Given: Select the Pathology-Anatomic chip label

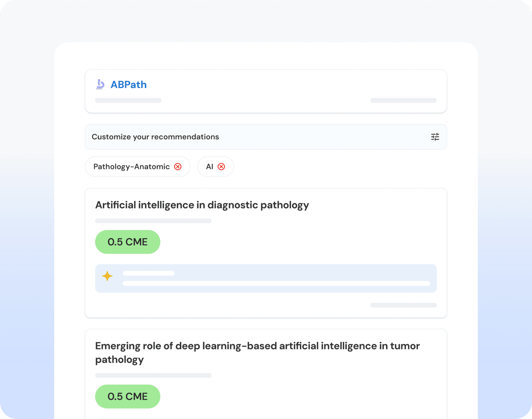Looking at the screenshot, I should 131,167.
